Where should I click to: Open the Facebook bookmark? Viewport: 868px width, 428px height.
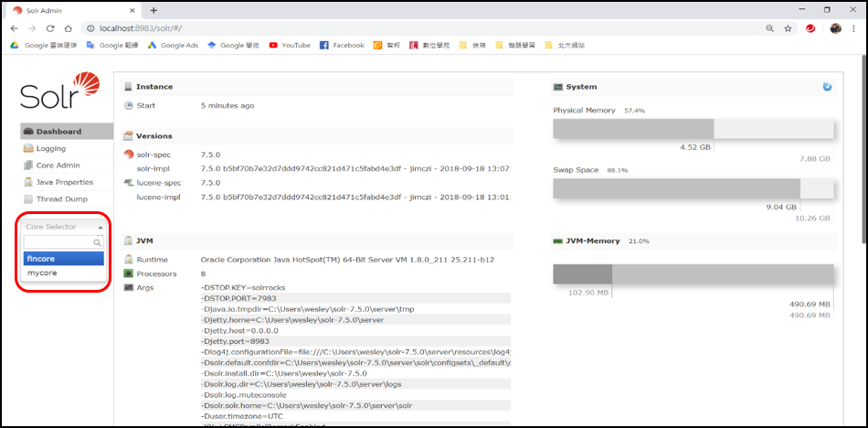click(342, 46)
